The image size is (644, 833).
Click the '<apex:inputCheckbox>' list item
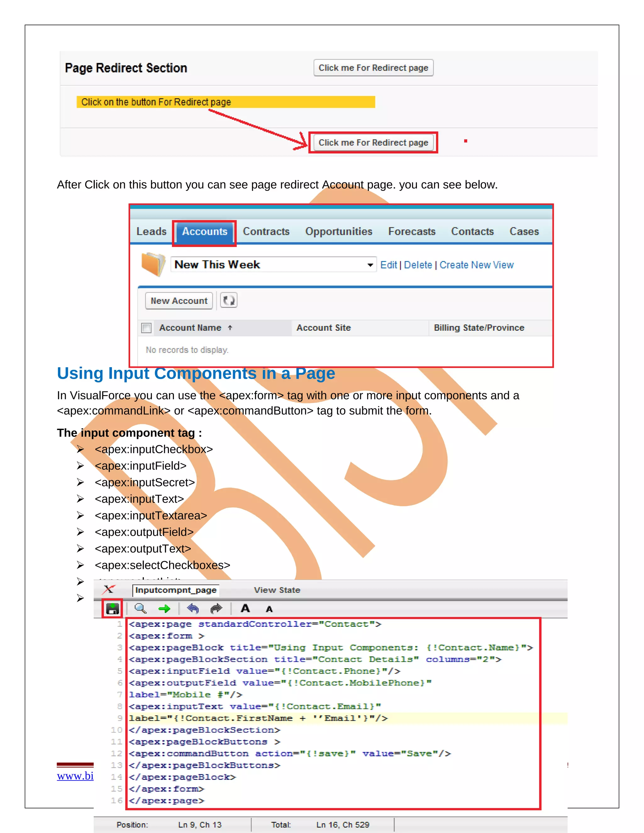[154, 449]
